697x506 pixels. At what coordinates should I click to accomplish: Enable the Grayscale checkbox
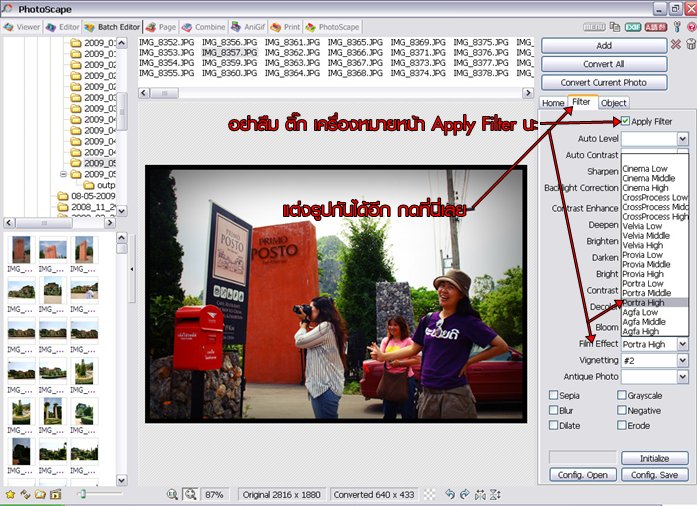point(622,395)
